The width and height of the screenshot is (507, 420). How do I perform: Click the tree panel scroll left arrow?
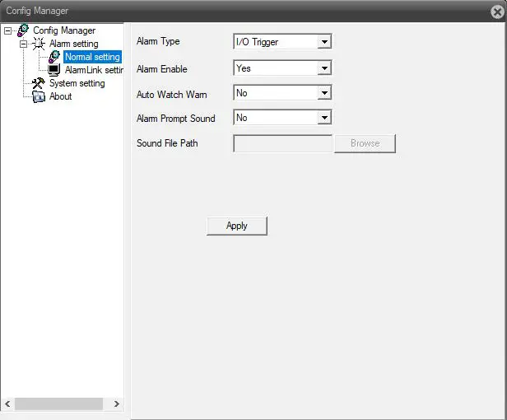(7, 404)
